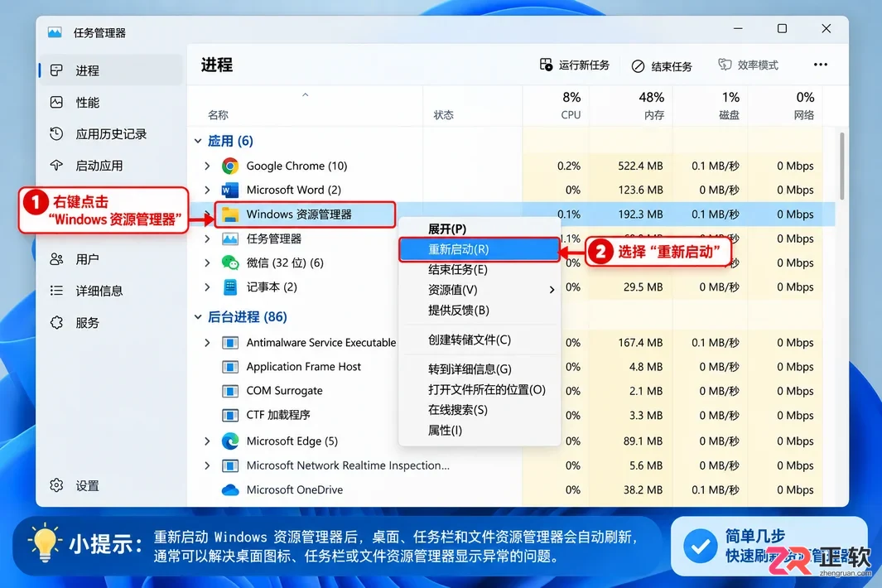Click the Users people icon

pyautogui.click(x=56, y=259)
